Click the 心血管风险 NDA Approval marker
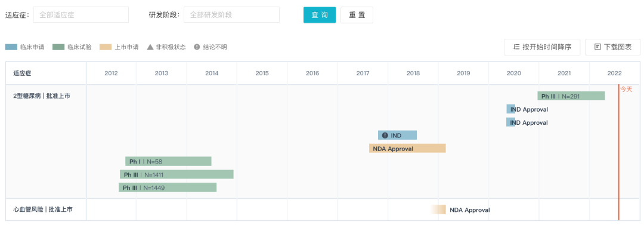The image size is (644, 225). click(x=439, y=209)
